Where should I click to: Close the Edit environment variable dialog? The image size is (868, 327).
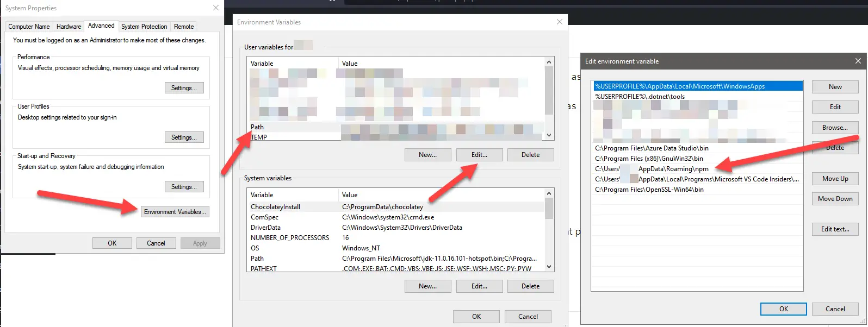pos(858,61)
